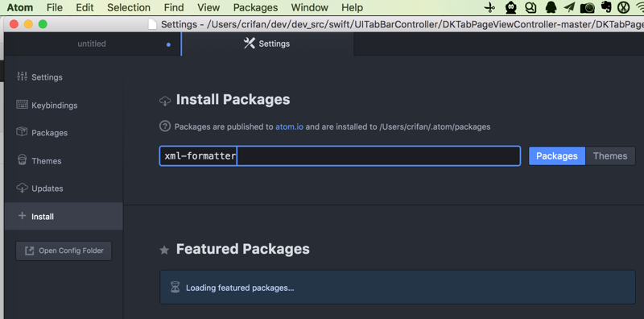Click the Featured Packages heading text
This screenshot has height=319, width=644.
pos(243,249)
